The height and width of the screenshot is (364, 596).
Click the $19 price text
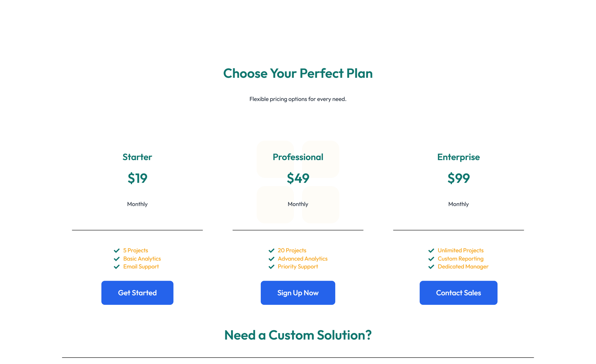(137, 178)
